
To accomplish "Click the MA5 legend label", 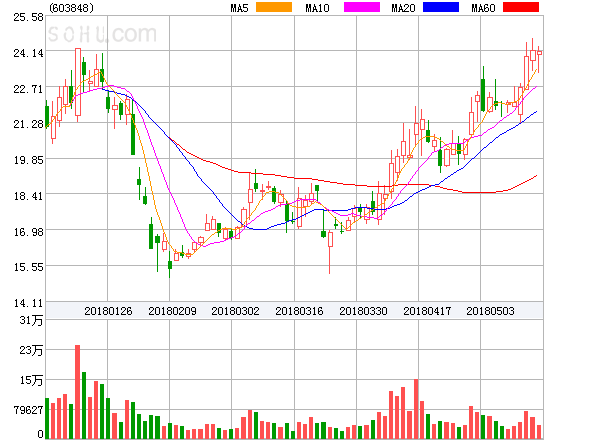I will click(x=239, y=8).
